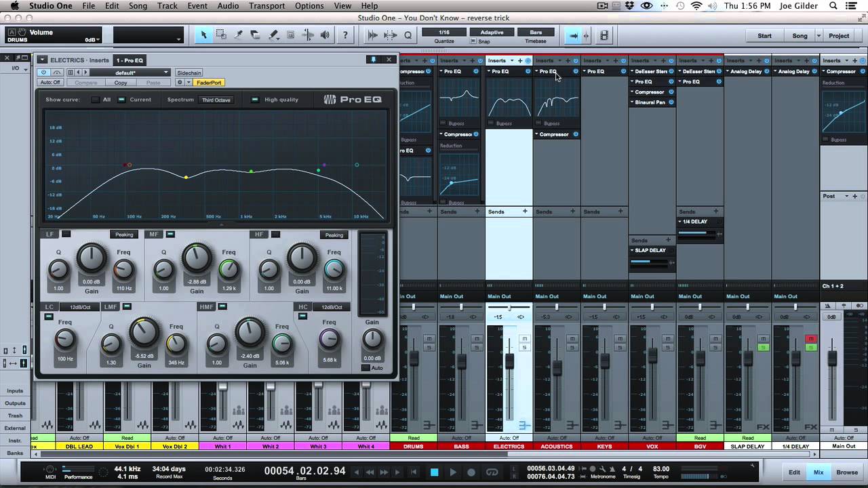Open the Pro EQ preset dropdown default*
This screenshot has width=868, height=488.
tap(130, 73)
